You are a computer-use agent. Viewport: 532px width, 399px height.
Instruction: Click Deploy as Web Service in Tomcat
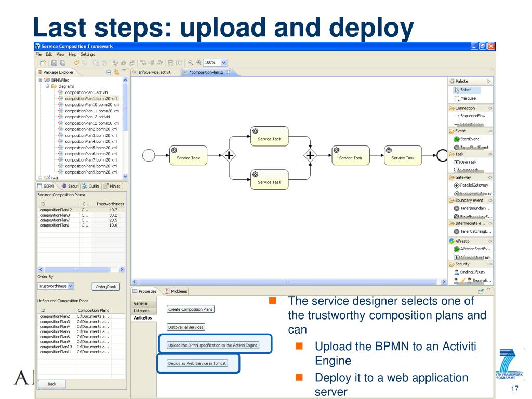coord(197,363)
